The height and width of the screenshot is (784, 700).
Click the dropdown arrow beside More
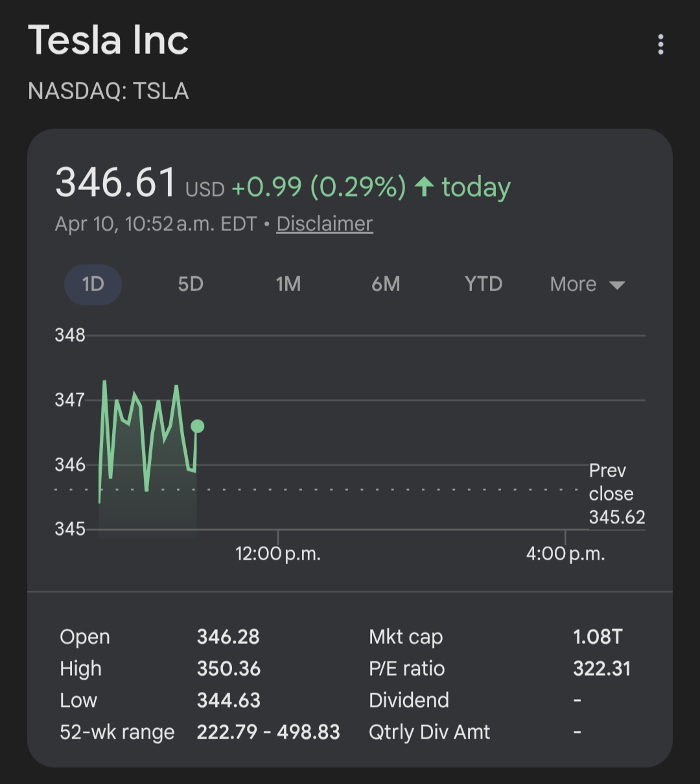point(617,285)
